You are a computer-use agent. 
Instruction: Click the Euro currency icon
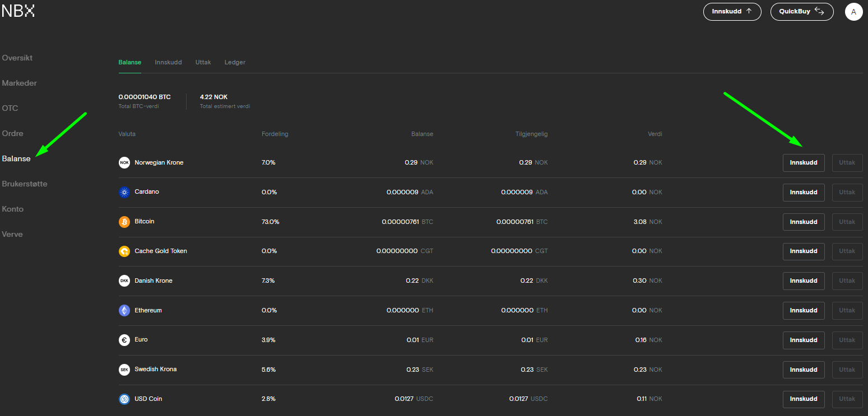tap(124, 340)
